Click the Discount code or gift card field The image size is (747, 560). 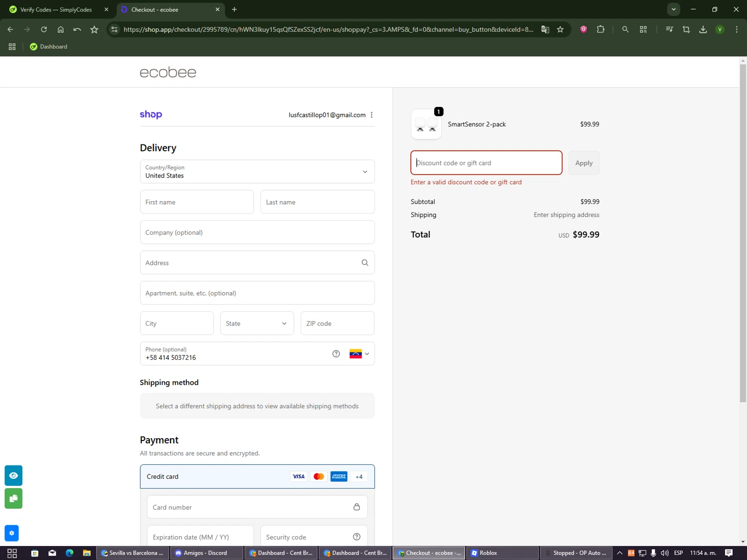coord(487,163)
